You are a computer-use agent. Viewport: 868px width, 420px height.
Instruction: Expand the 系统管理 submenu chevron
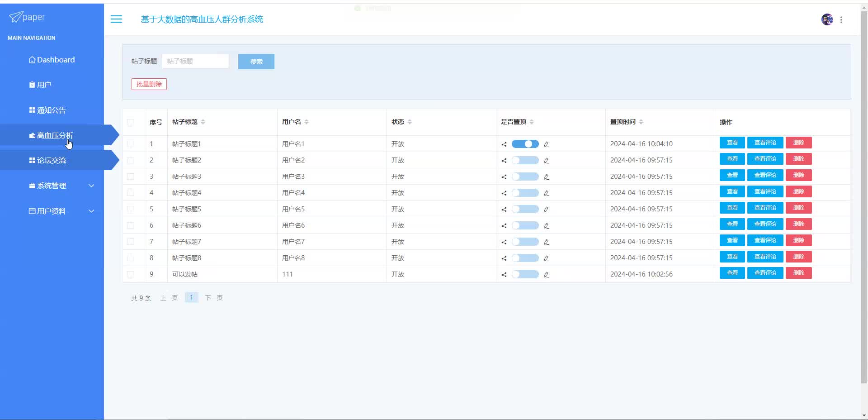click(91, 186)
